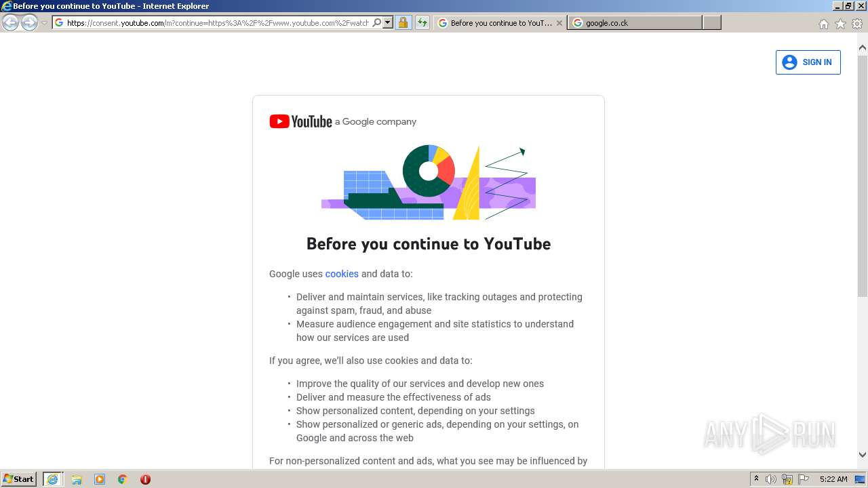Close the 'Before you continue to YouTube' tab
Viewport: 868px width, 488px height.
559,23
